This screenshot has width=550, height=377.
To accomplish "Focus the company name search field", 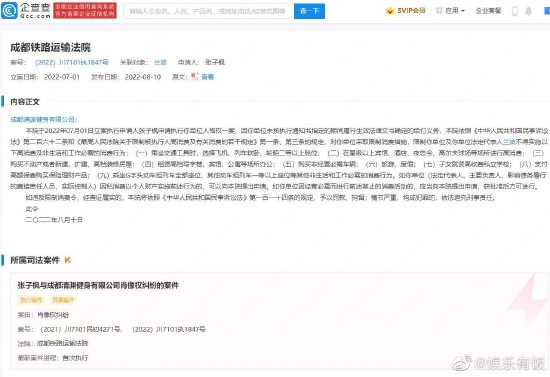I will 209,11.
